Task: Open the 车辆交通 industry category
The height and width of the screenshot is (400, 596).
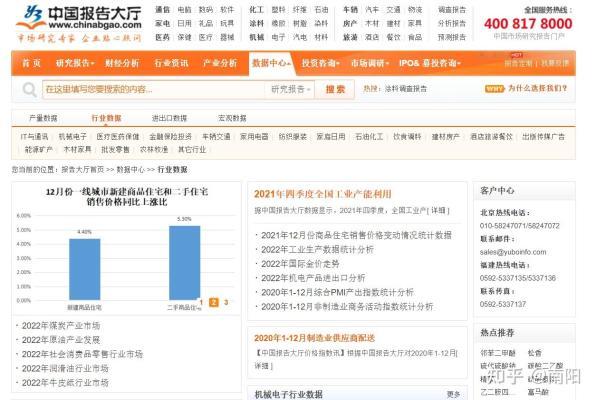Action: coord(216,137)
